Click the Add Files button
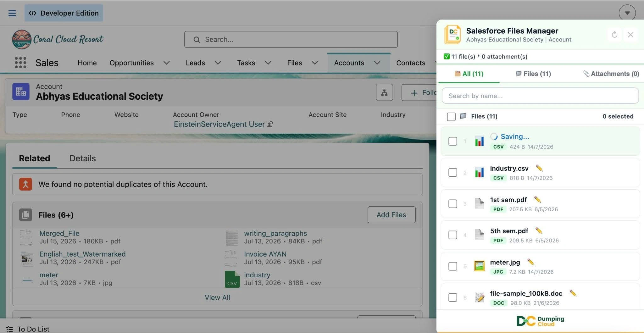The image size is (644, 333). coord(391,215)
